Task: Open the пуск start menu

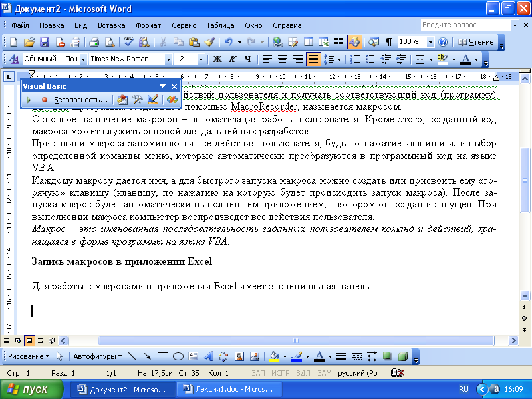Action: (x=31, y=389)
